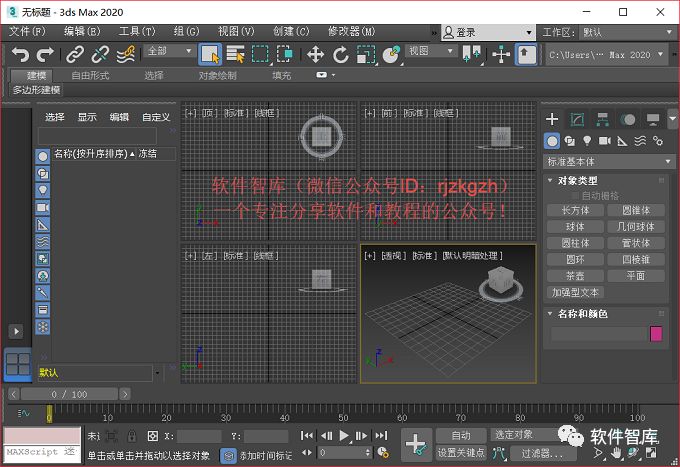The width and height of the screenshot is (680, 467).
Task: Click the 圆柱体 cylinder button
Action: [575, 243]
